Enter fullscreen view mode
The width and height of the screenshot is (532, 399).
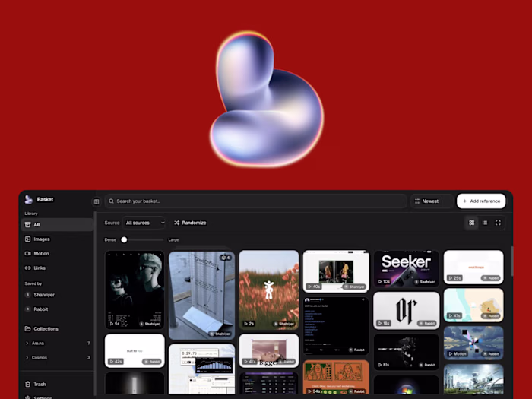pos(498,223)
